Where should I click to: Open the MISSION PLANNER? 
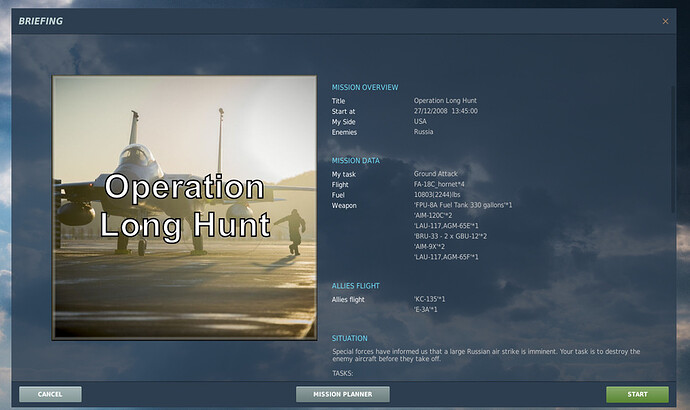tap(343, 394)
